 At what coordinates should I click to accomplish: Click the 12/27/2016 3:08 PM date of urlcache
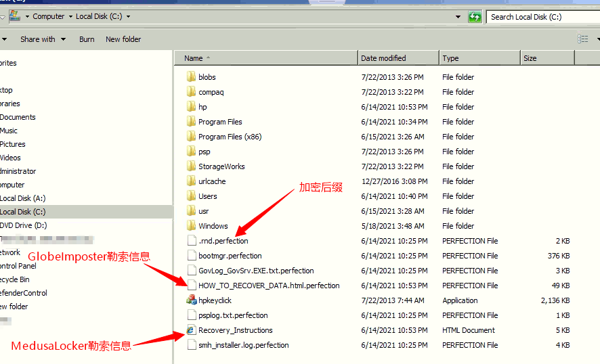click(395, 181)
